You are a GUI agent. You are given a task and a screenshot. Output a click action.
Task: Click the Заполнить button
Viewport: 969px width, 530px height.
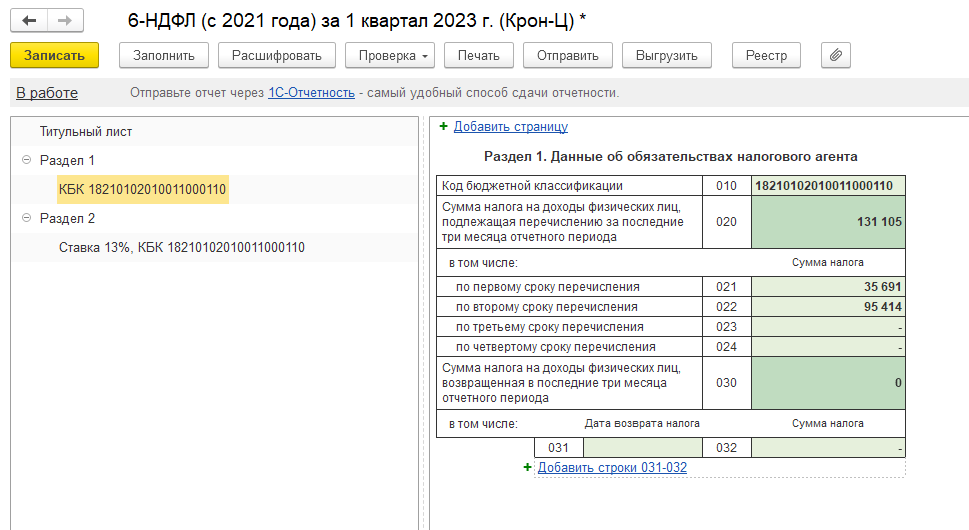pos(164,55)
